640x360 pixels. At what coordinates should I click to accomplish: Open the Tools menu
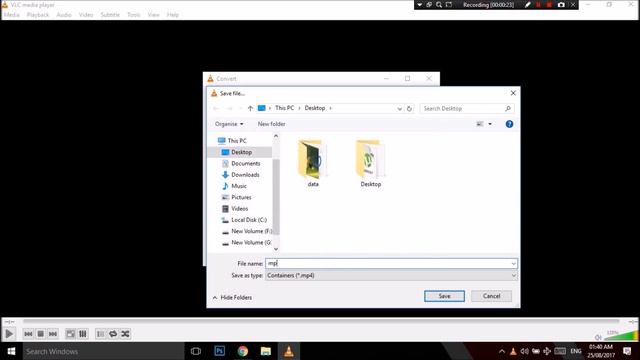[x=133, y=15]
